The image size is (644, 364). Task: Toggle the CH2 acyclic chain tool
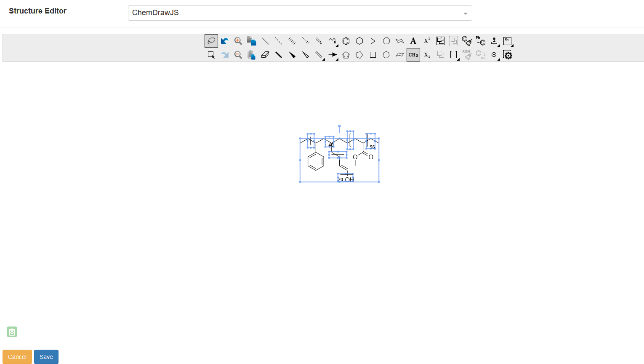click(413, 55)
